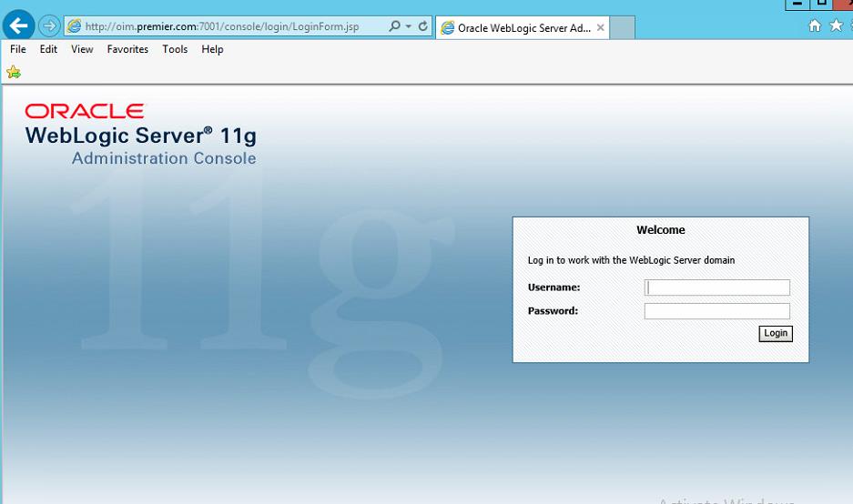Open Favorites via the star icon at top right
This screenshot has height=504, width=853.
click(836, 25)
